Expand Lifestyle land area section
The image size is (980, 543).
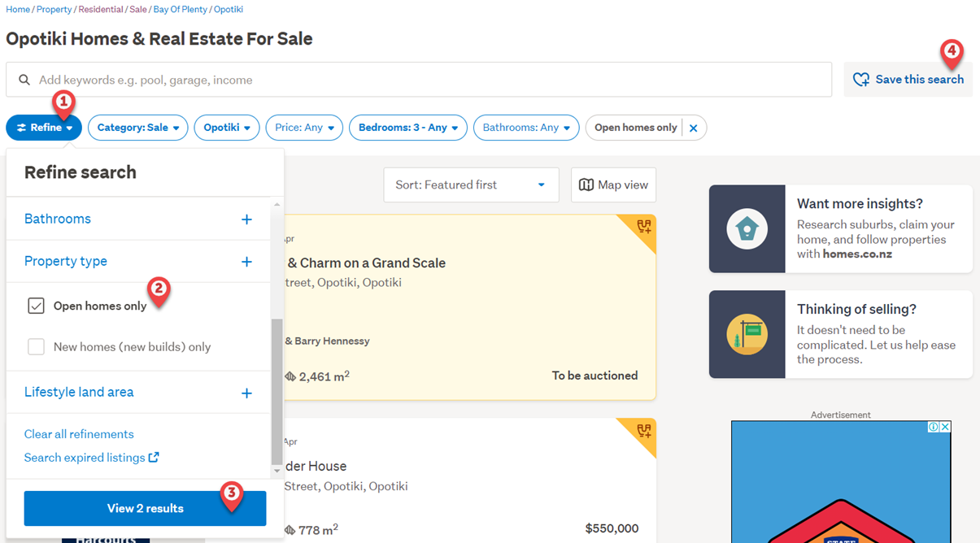point(246,393)
